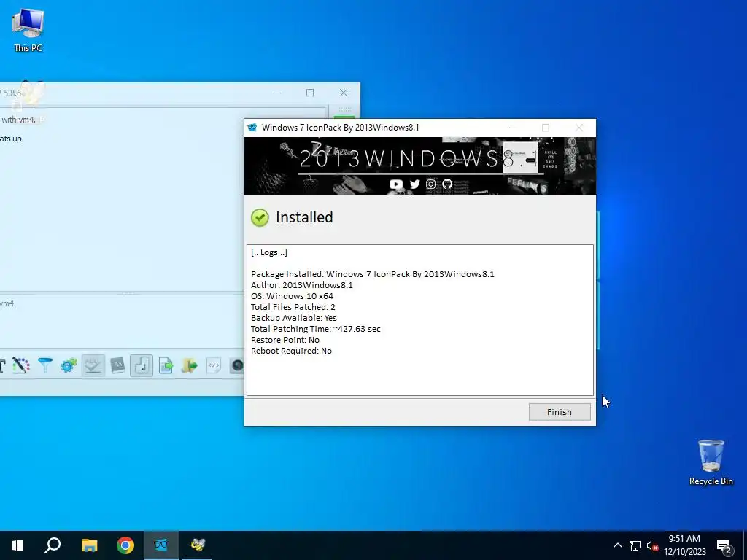Click the 'Reboot Required: No' line
The image size is (747, 560).
(x=292, y=351)
